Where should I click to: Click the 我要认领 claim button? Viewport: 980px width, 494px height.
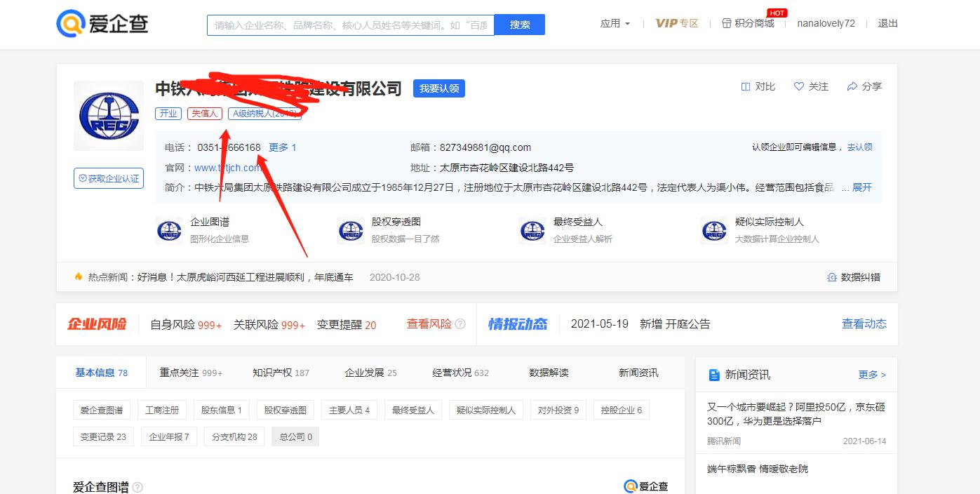(438, 88)
